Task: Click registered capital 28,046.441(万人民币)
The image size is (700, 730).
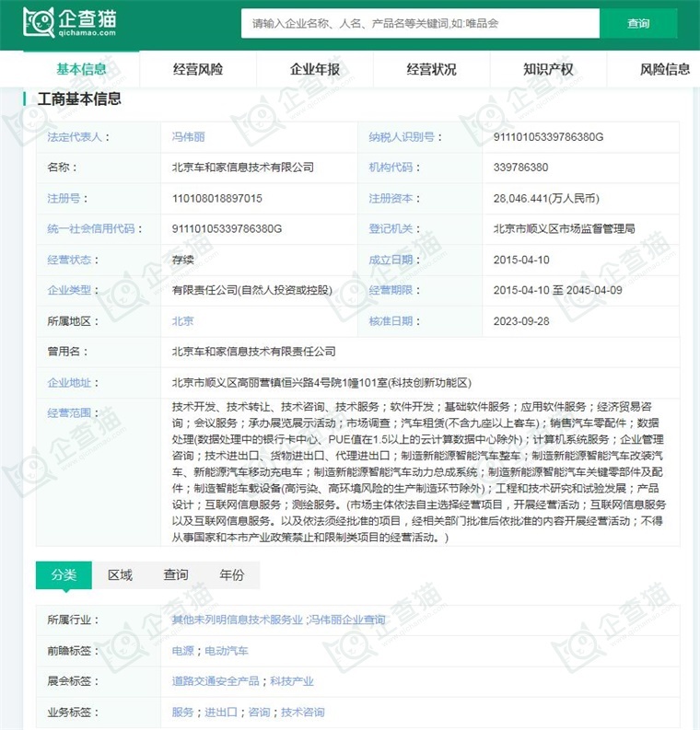Action: (546, 199)
